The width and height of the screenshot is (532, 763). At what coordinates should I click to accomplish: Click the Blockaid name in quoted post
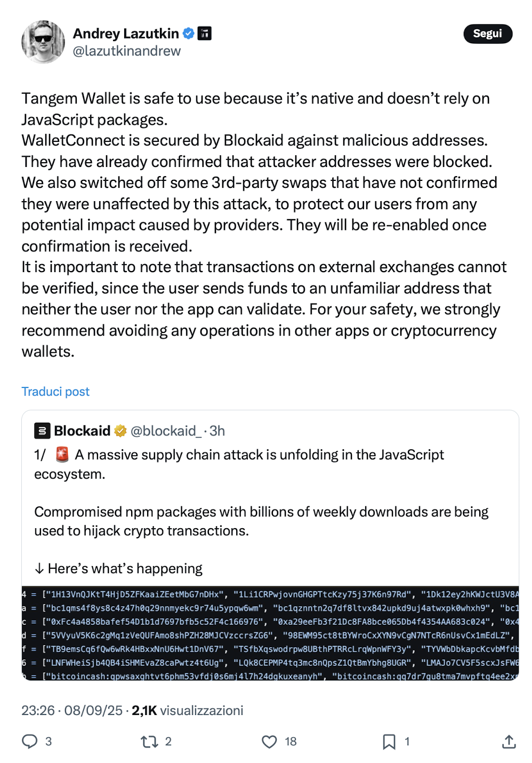coord(82,431)
